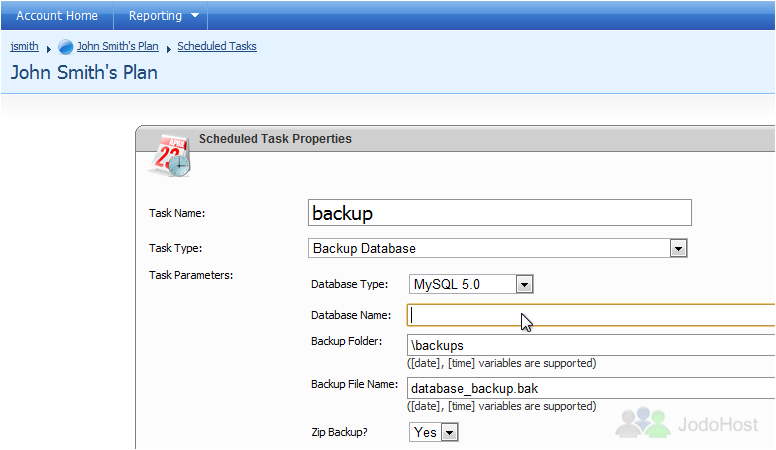Click the scheduled task calendar clock icon
This screenshot has width=776, height=450.
170,155
